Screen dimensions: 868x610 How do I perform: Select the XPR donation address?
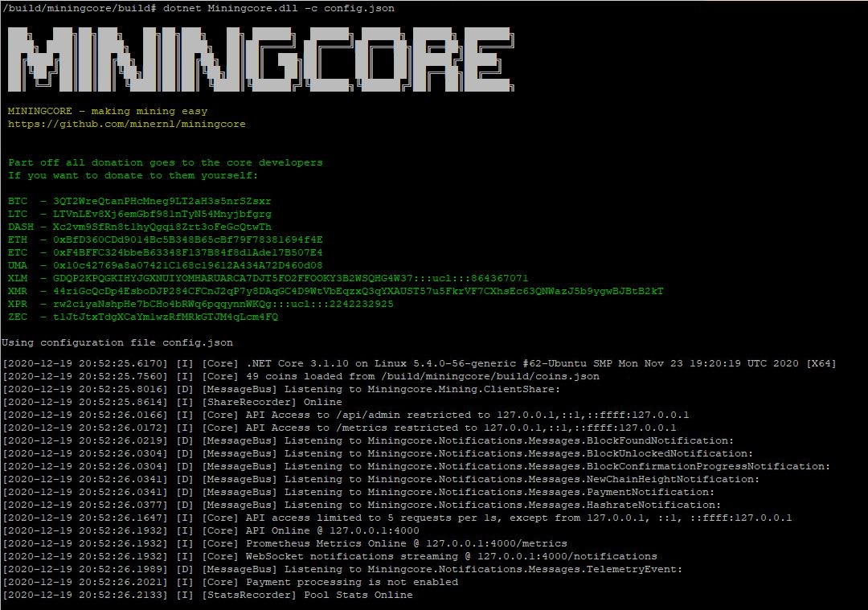click(x=223, y=304)
